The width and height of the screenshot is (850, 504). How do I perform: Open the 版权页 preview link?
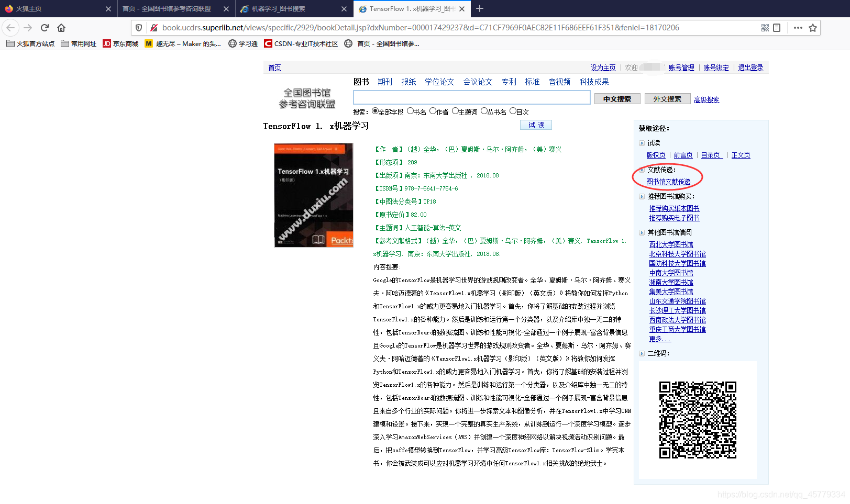(656, 155)
